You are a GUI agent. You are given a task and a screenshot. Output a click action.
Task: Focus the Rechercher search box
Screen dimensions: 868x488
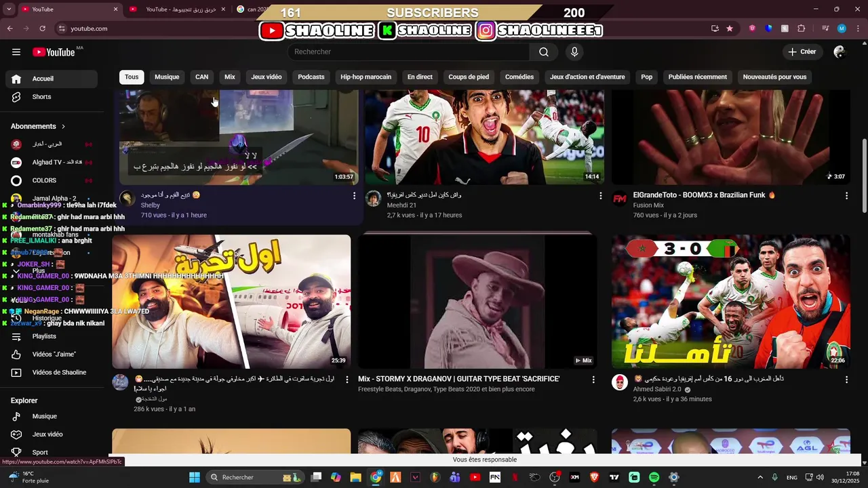[409, 52]
